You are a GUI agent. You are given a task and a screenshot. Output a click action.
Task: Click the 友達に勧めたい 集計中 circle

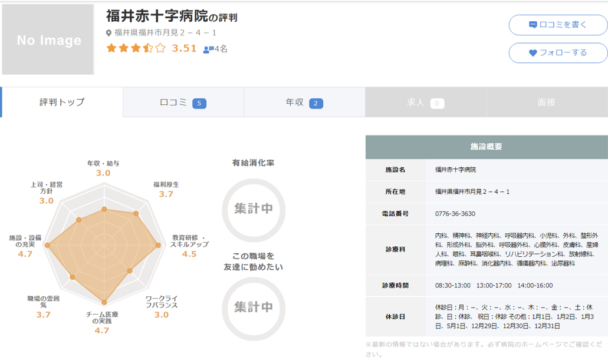click(253, 307)
